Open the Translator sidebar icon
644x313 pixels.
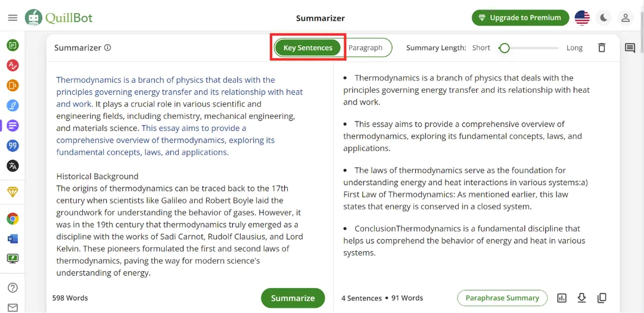tap(13, 166)
